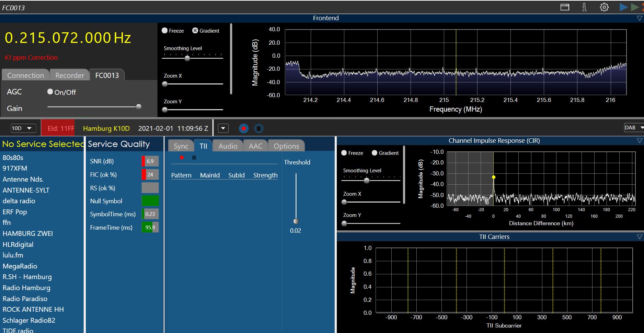Image resolution: width=644 pixels, height=333 pixels.
Task: Switch to the Recorder tab
Action: pyautogui.click(x=70, y=75)
